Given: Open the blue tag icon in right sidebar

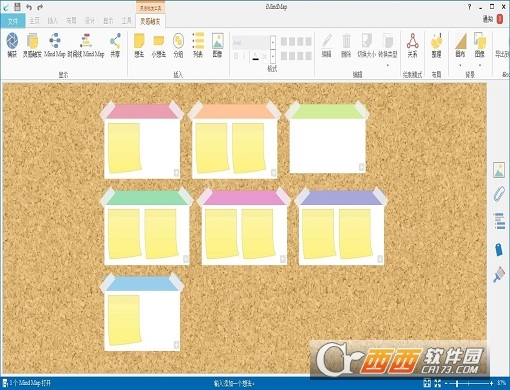Looking at the screenshot, I should click(499, 249).
